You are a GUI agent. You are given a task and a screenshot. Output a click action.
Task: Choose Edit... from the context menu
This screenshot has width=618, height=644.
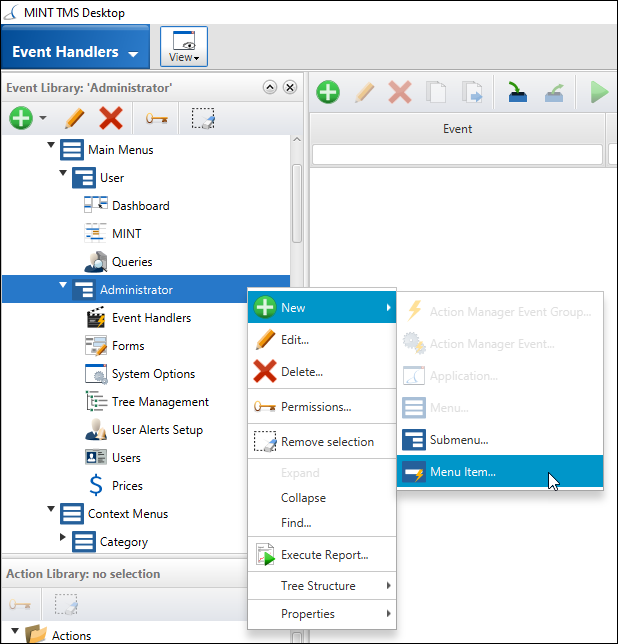322,340
